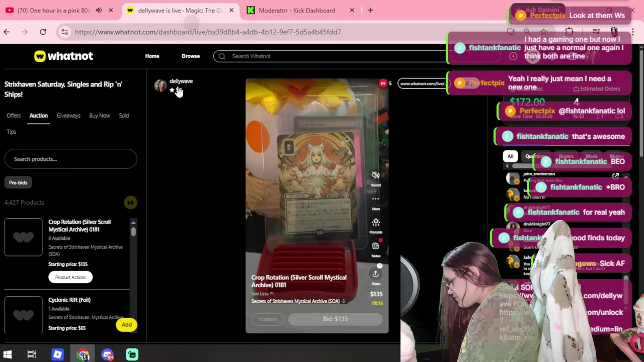The height and width of the screenshot is (362, 644).
Task: Open the Whatnot logo home link
Action: click(63, 56)
